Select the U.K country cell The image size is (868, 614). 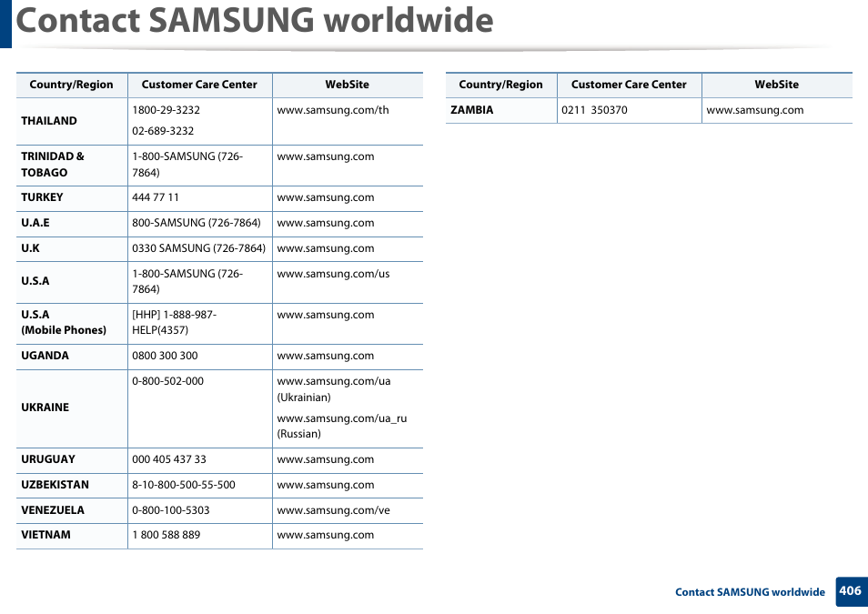click(72, 249)
